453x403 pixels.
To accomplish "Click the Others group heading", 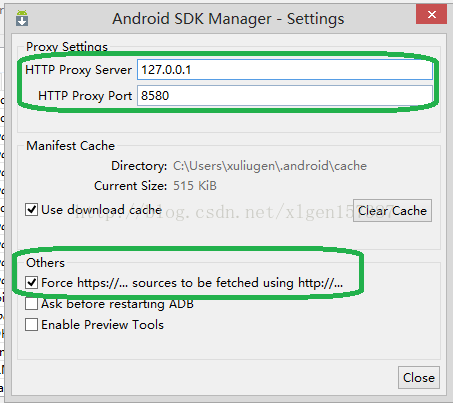I will (45, 263).
